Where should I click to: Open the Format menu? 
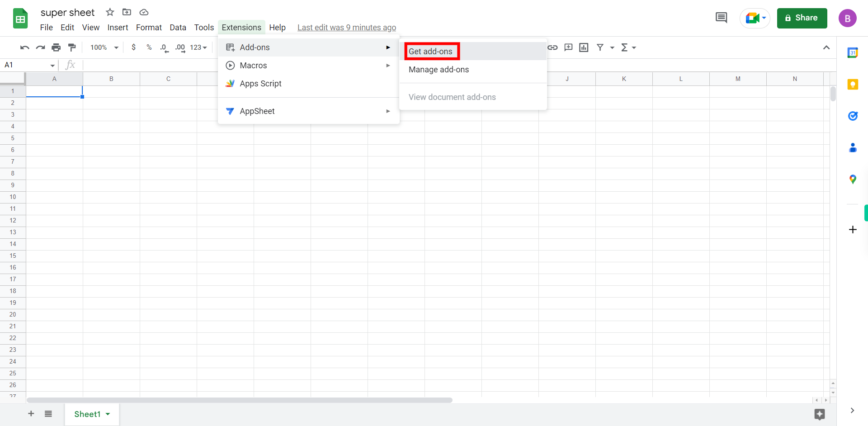149,28
